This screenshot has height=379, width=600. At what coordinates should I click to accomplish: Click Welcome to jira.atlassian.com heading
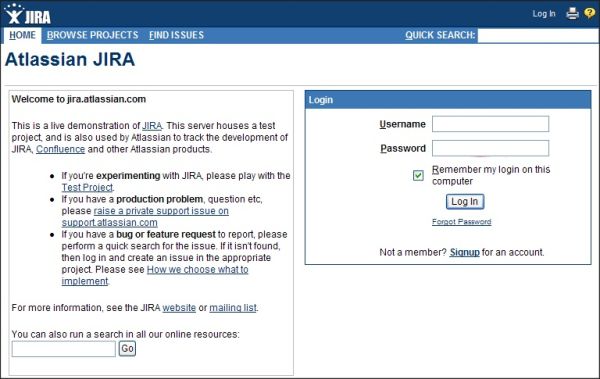tap(79, 99)
